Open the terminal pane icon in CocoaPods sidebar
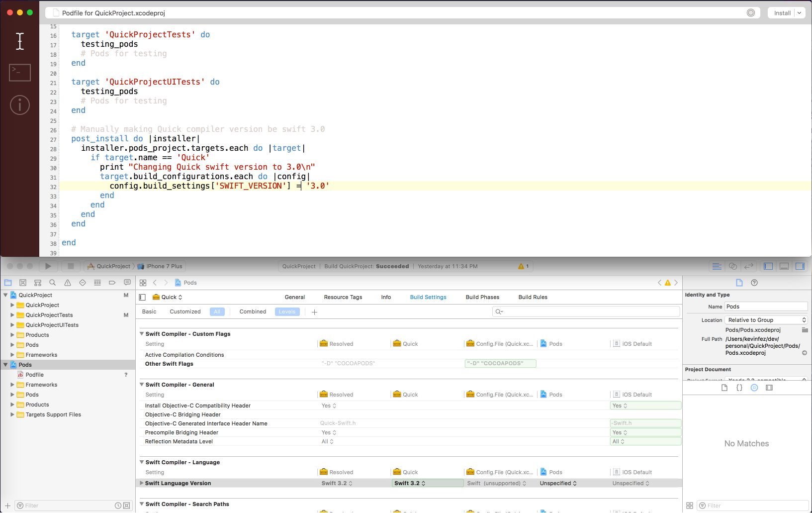Image resolution: width=812 pixels, height=513 pixels. (x=20, y=72)
